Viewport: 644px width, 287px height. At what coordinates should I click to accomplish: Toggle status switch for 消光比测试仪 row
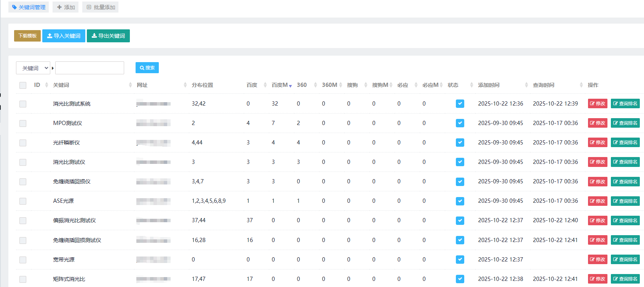click(x=460, y=162)
